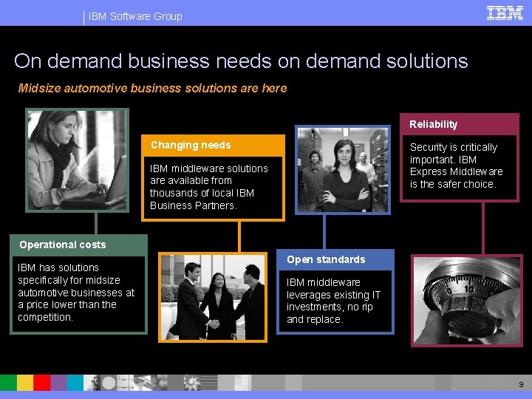Select the Operational costs header
This screenshot has height=399, width=532.
point(63,245)
